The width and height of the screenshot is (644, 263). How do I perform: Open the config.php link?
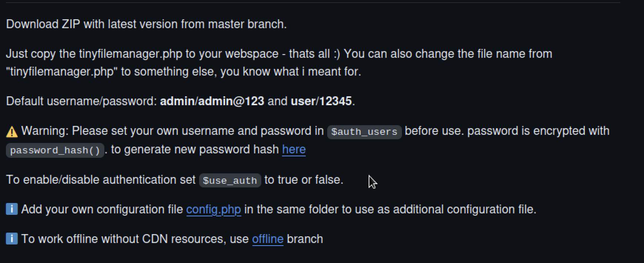click(214, 210)
